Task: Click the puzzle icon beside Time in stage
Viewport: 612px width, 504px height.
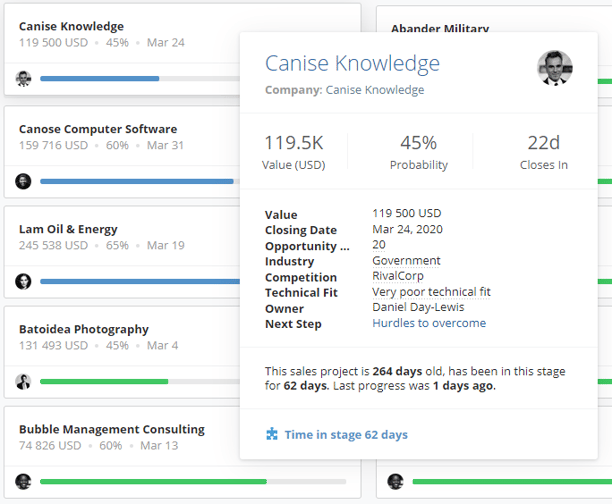Action: pyautogui.click(x=272, y=435)
